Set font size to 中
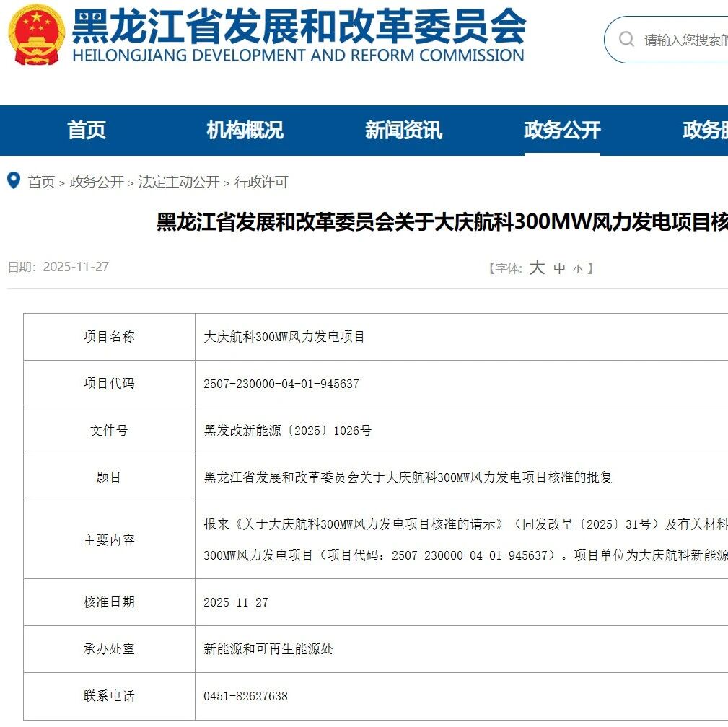Image resolution: width=728 pixels, height=727 pixels. (x=559, y=268)
